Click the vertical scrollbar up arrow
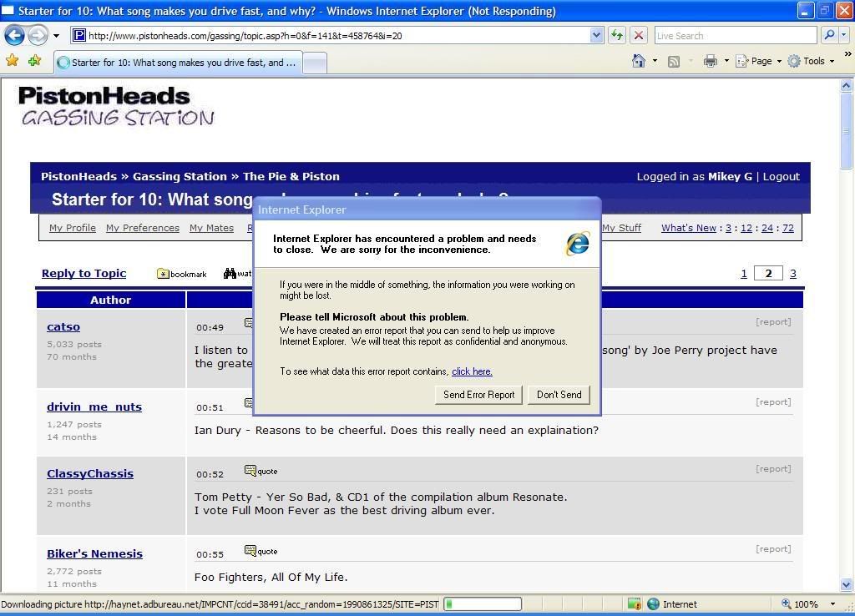Screen dimensions: 855x616 click(x=847, y=86)
